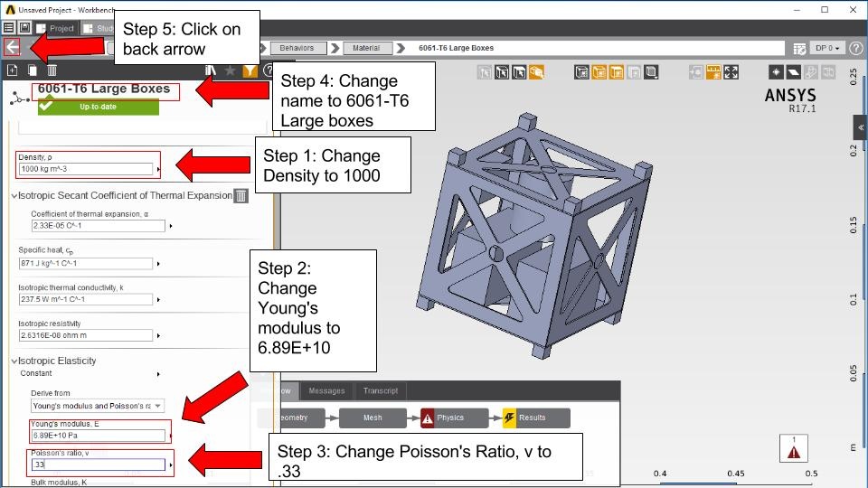Activate the orange box-select mode icon

[536, 72]
